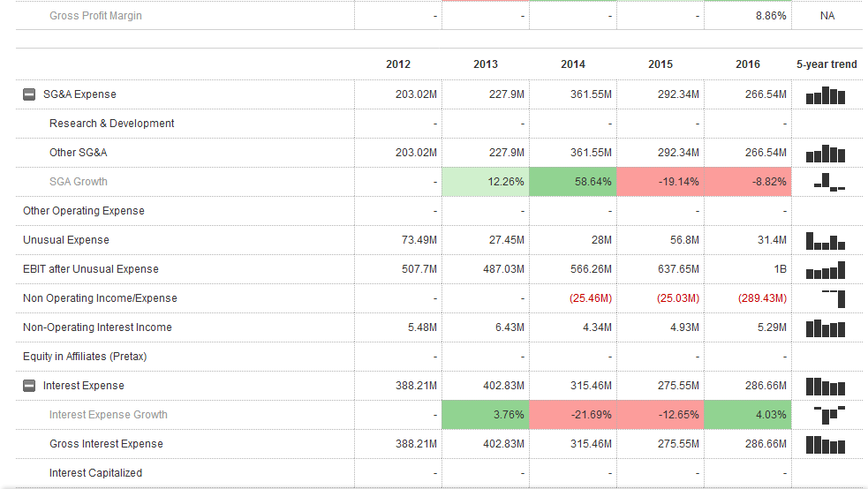Click the 2016 Non Operating (289.43M) value

click(x=762, y=298)
